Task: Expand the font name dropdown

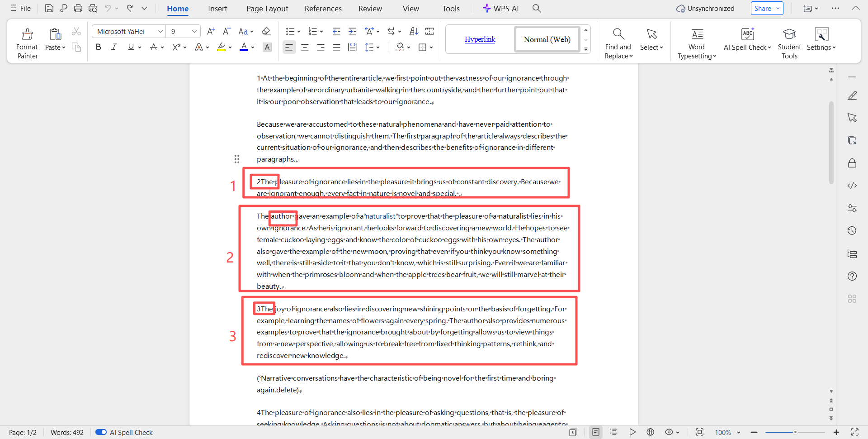Action: [x=160, y=31]
